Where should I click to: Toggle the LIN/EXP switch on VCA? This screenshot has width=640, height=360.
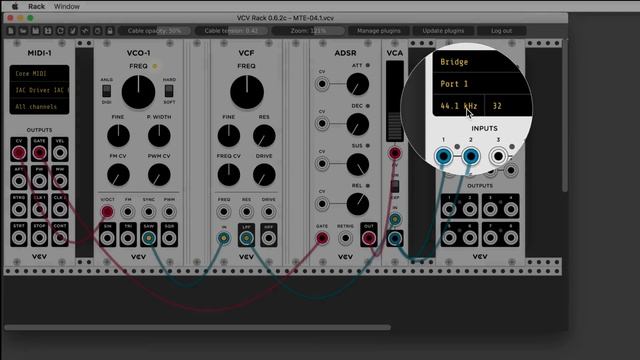point(395,186)
